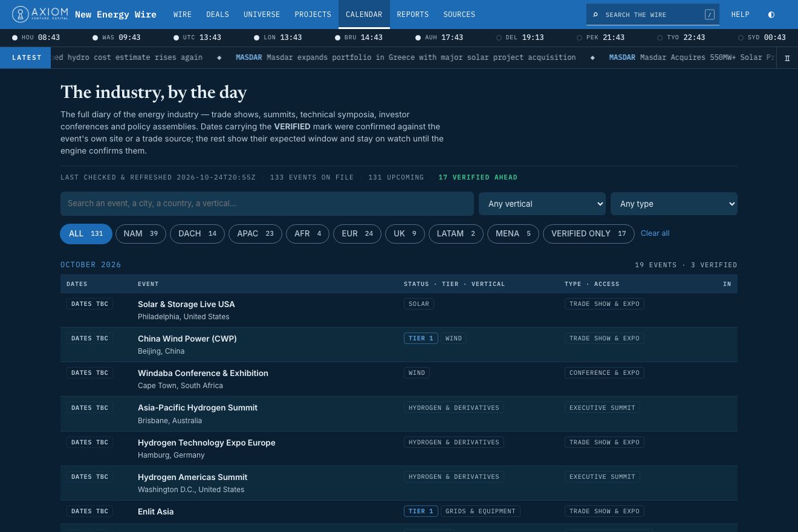Open the Any vertical dropdown
This screenshot has height=532, width=798.
click(x=542, y=204)
